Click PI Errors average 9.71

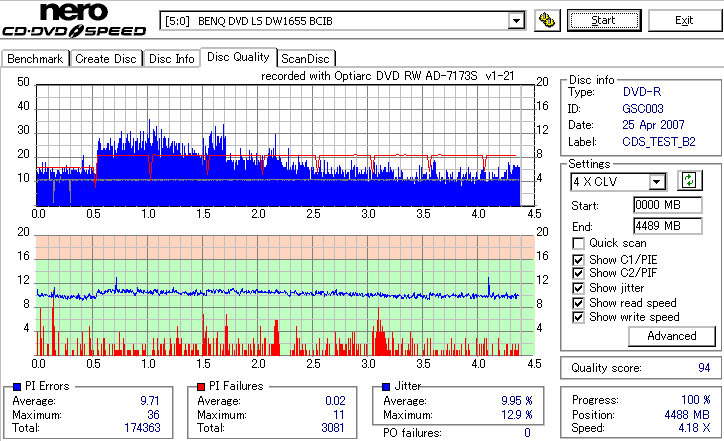click(x=150, y=401)
